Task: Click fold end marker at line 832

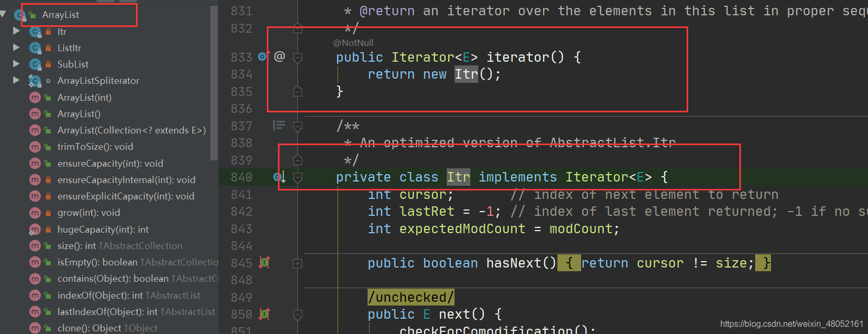Action: point(297,28)
